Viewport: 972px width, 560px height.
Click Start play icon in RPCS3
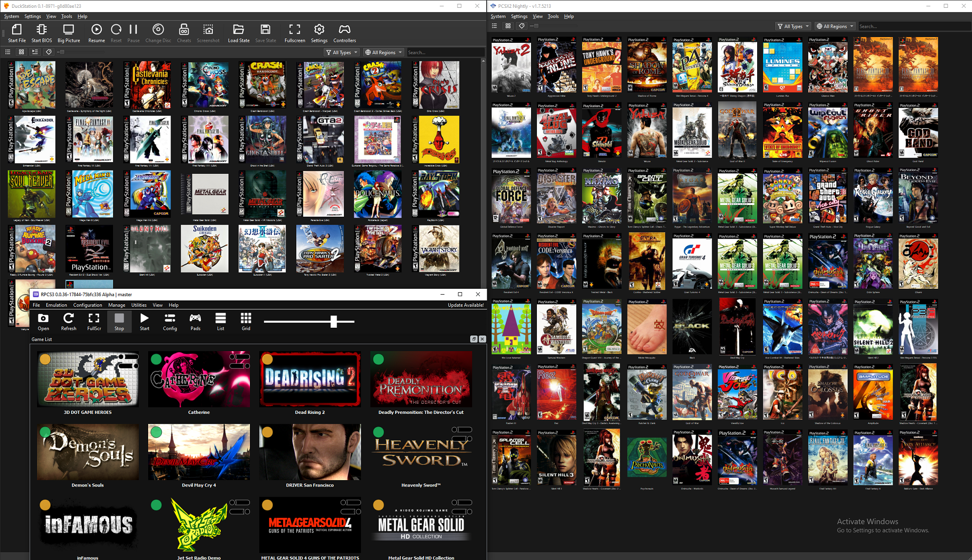(x=145, y=322)
